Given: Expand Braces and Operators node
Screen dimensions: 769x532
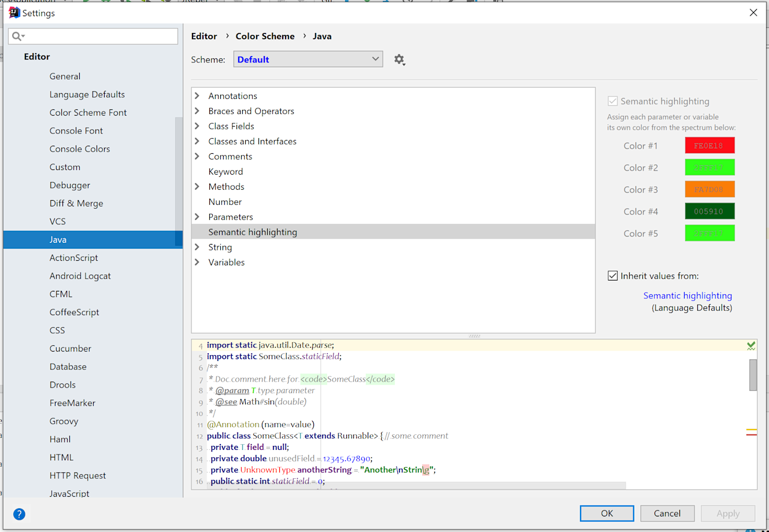Looking at the screenshot, I should [x=197, y=111].
